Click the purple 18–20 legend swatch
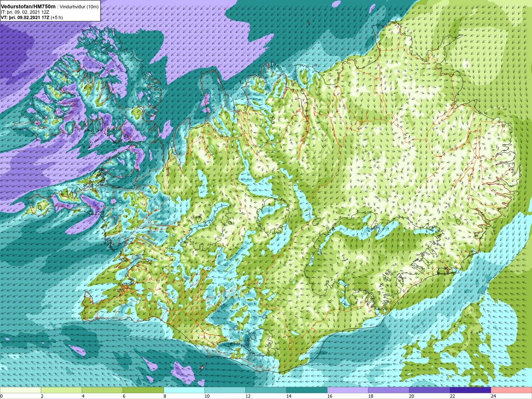Screen dimensions: 532x399 click(389, 390)
